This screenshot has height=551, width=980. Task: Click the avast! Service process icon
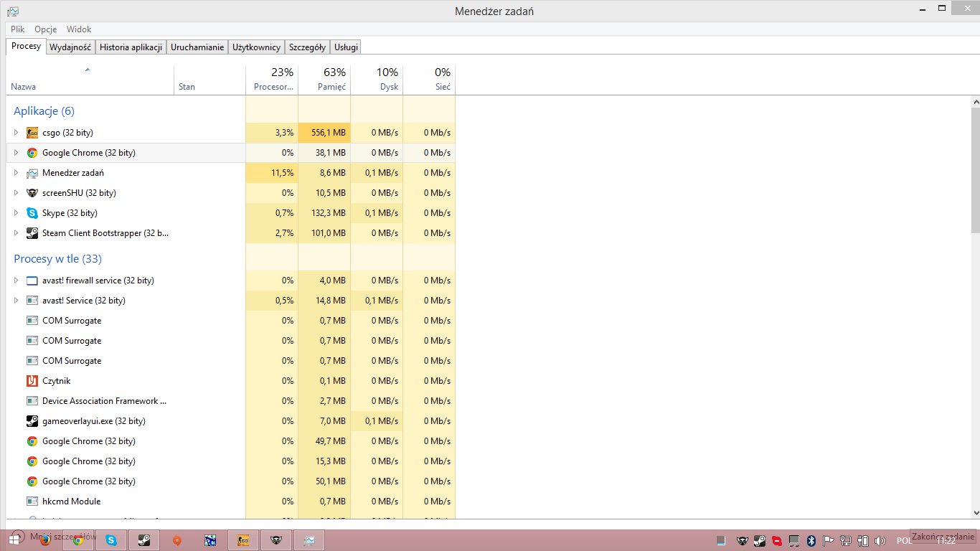pyautogui.click(x=32, y=301)
